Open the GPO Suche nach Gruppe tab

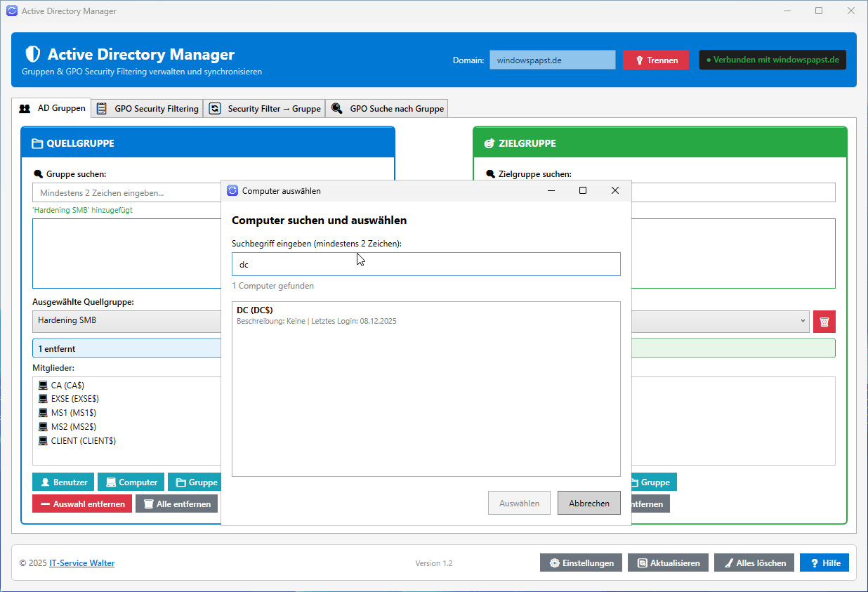(x=387, y=109)
